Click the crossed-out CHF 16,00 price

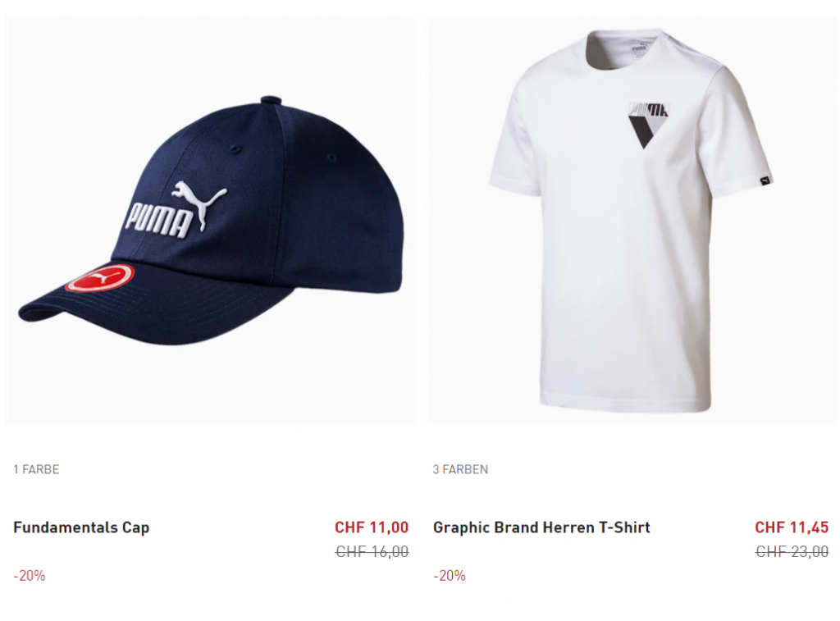(372, 551)
